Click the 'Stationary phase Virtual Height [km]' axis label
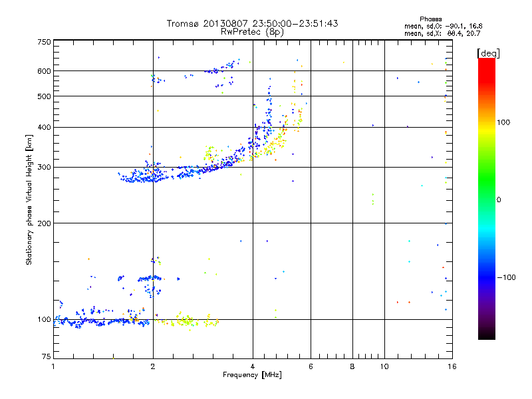The width and height of the screenshot is (532, 399). [29, 199]
